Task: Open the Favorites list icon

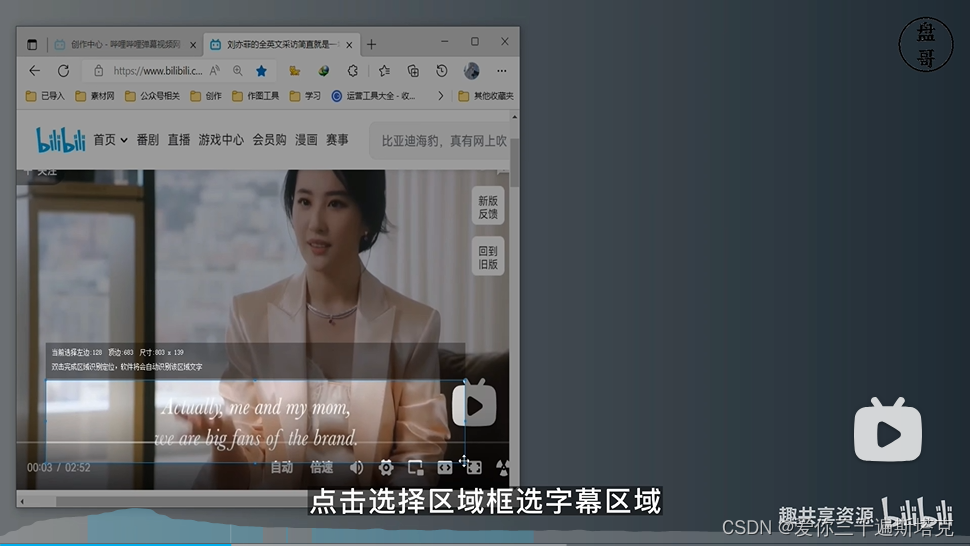Action: pos(384,71)
